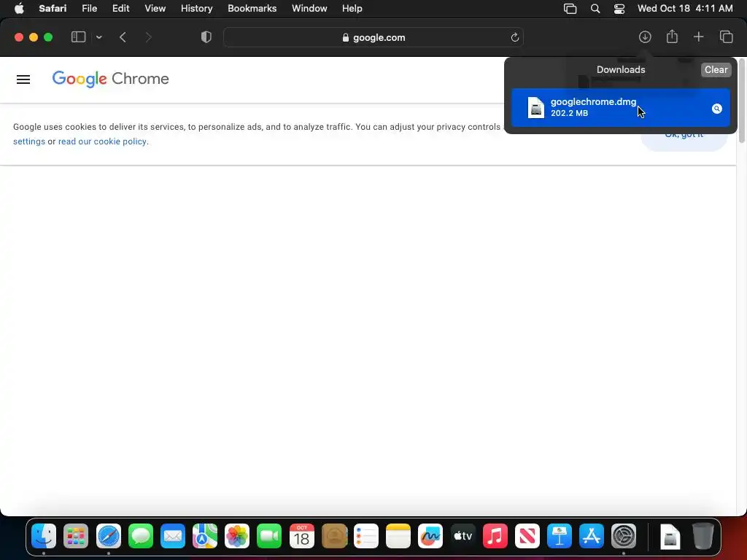Toggle the Downloads toolbar button
Screen dimensions: 747x560
point(645,37)
